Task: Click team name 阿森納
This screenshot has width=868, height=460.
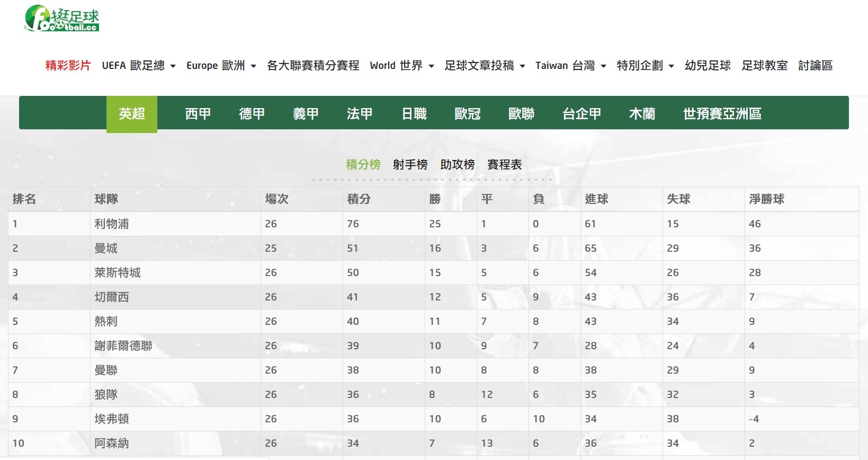Action: tap(112, 444)
